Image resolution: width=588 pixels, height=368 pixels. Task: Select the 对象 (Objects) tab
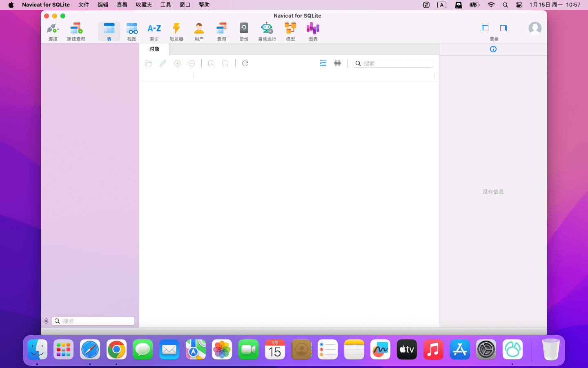point(154,49)
